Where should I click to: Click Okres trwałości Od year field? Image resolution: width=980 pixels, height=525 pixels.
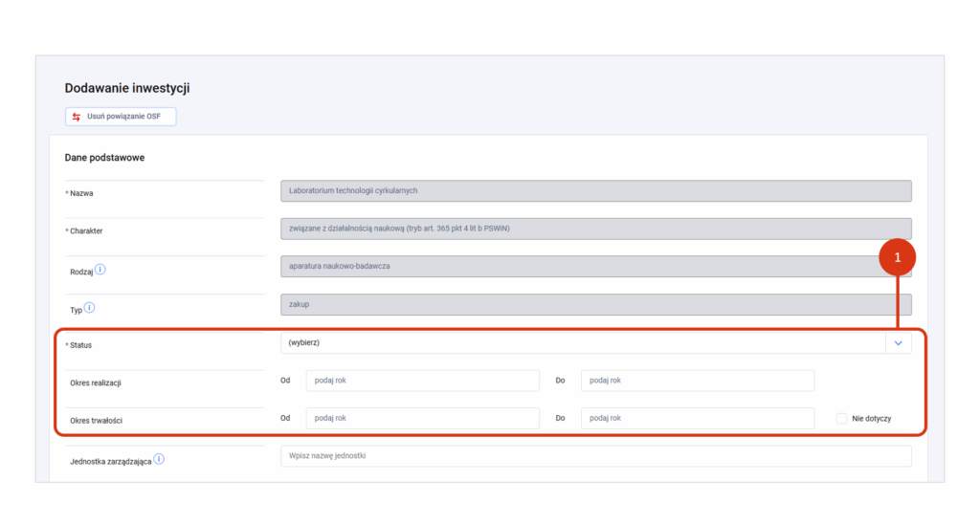point(422,418)
